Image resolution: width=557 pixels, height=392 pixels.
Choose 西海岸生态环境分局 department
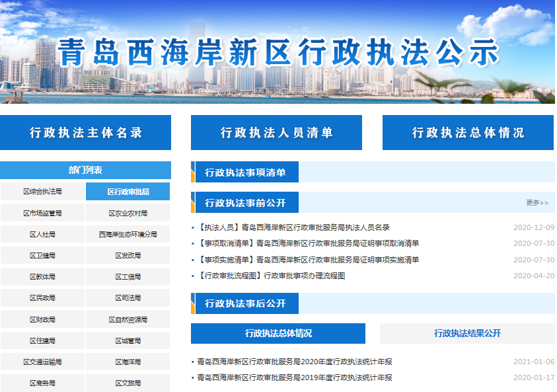pyautogui.click(x=128, y=235)
